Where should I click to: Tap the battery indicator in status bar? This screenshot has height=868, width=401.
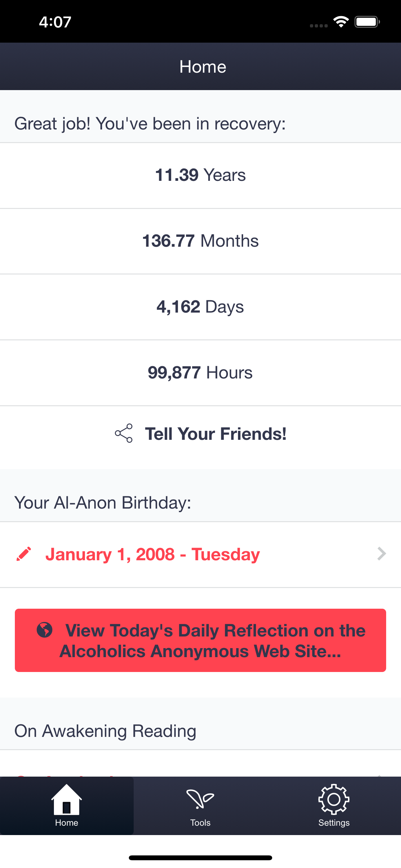[367, 22]
